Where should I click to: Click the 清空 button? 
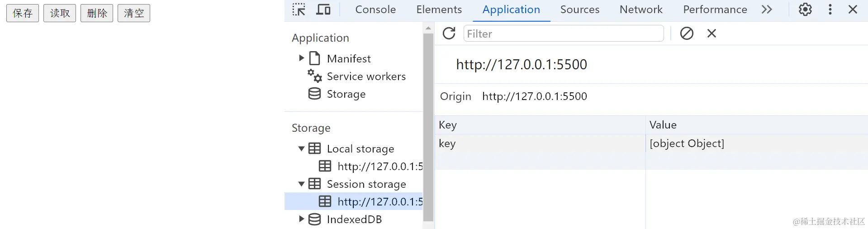(134, 13)
